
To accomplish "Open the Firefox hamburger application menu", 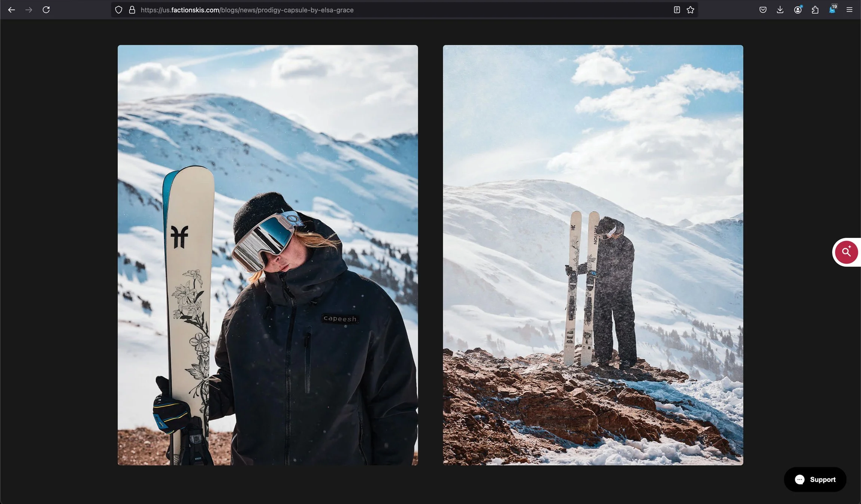I will (x=849, y=10).
